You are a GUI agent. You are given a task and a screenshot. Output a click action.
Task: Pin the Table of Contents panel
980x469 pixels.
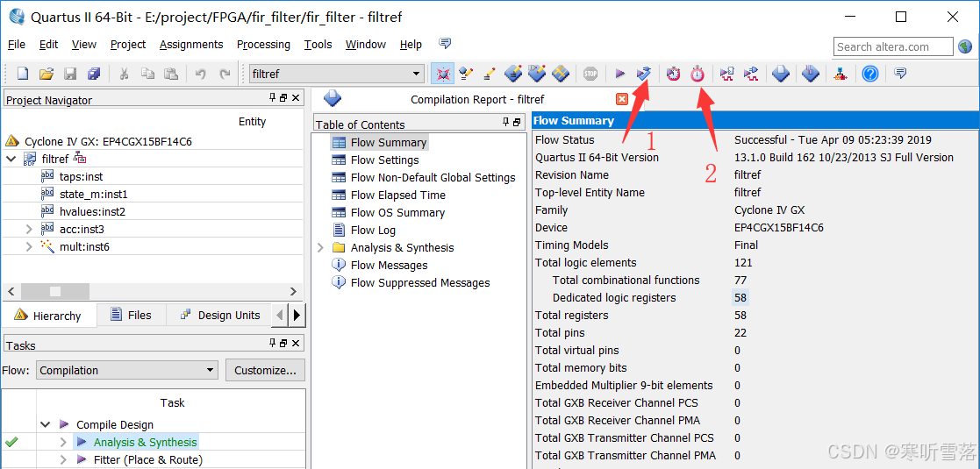click(x=505, y=122)
